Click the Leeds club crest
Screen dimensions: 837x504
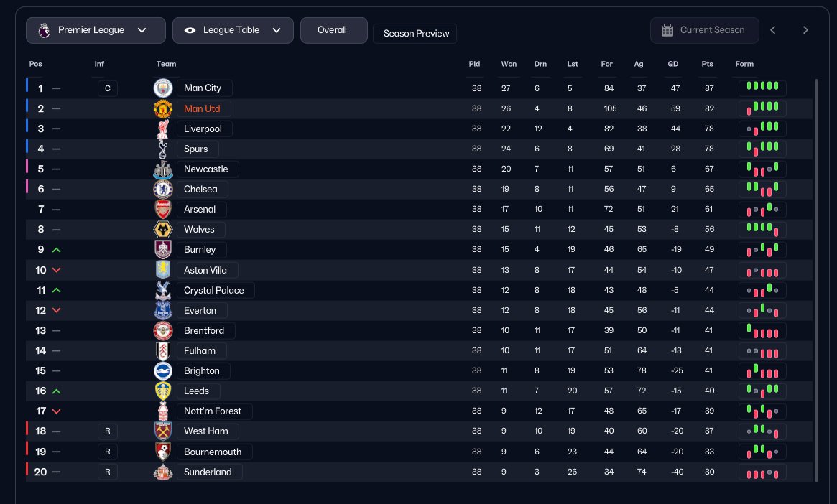pyautogui.click(x=163, y=391)
